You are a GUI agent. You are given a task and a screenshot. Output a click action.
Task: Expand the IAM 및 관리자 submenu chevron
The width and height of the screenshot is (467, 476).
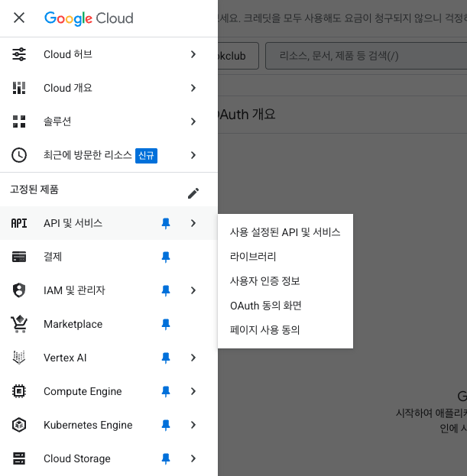[x=193, y=290]
